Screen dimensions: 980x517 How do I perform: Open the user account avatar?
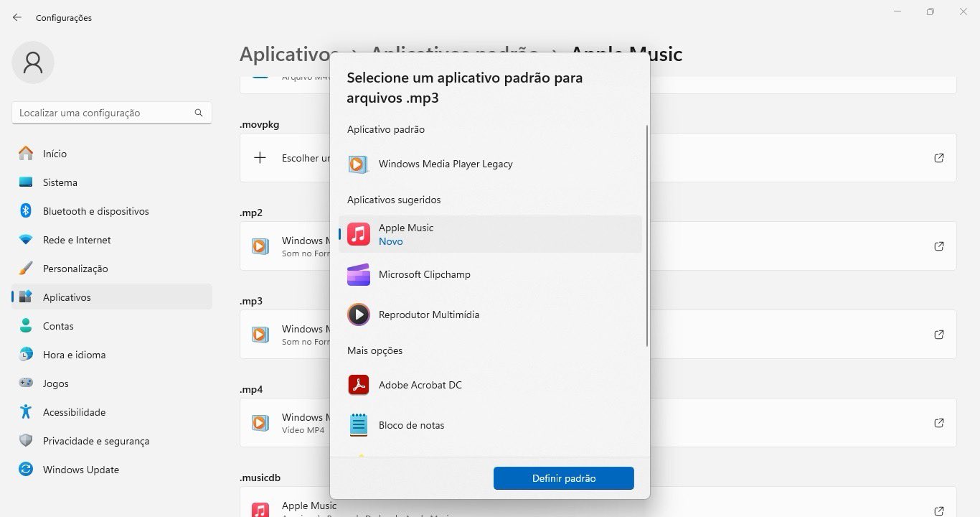[x=33, y=62]
